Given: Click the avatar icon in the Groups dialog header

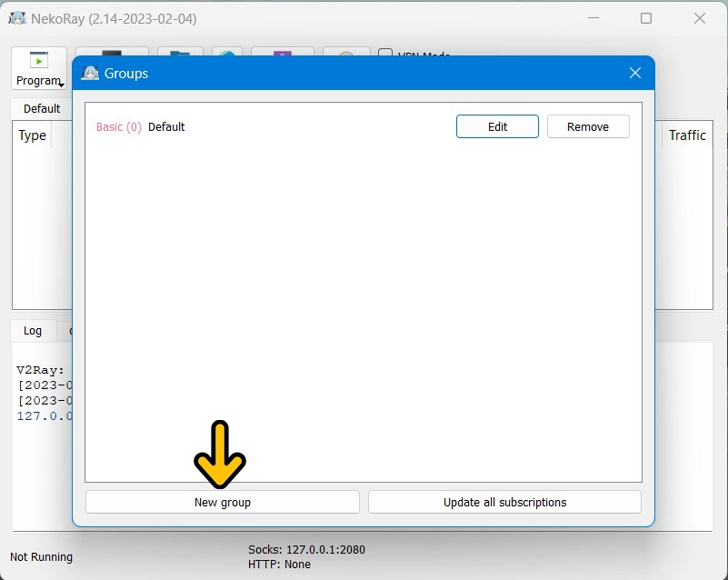Looking at the screenshot, I should pos(90,73).
